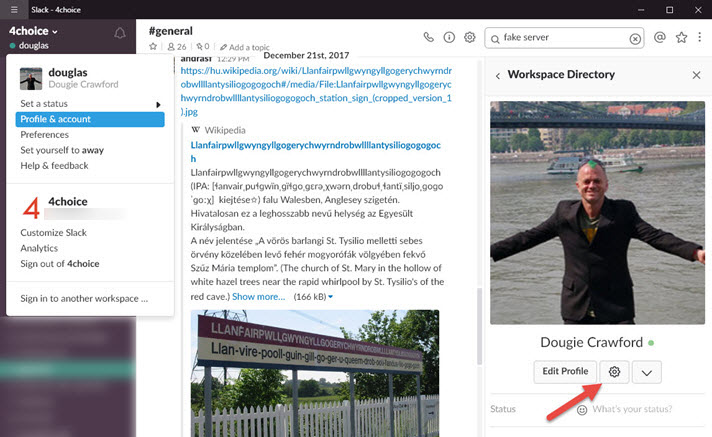Click December 21st, 2017 date divider label
Screen dimensions: 712x437
(x=306, y=55)
